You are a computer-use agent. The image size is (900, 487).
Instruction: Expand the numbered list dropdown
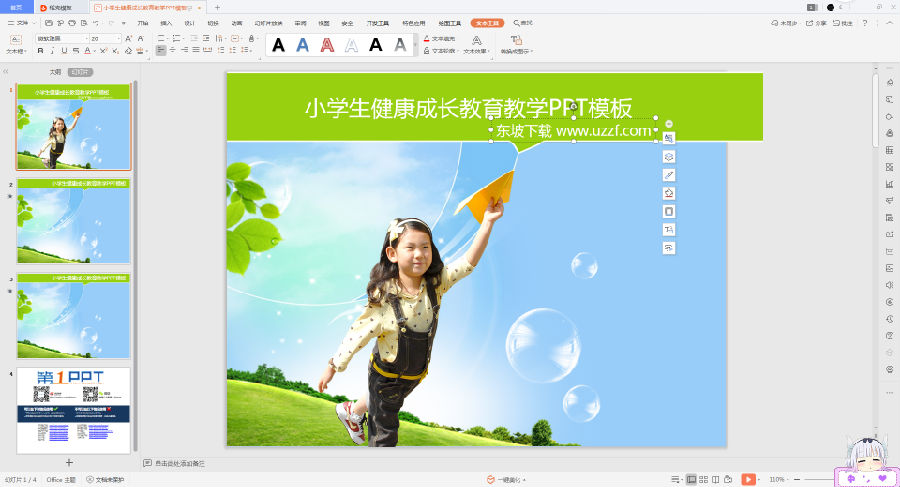tap(183, 38)
